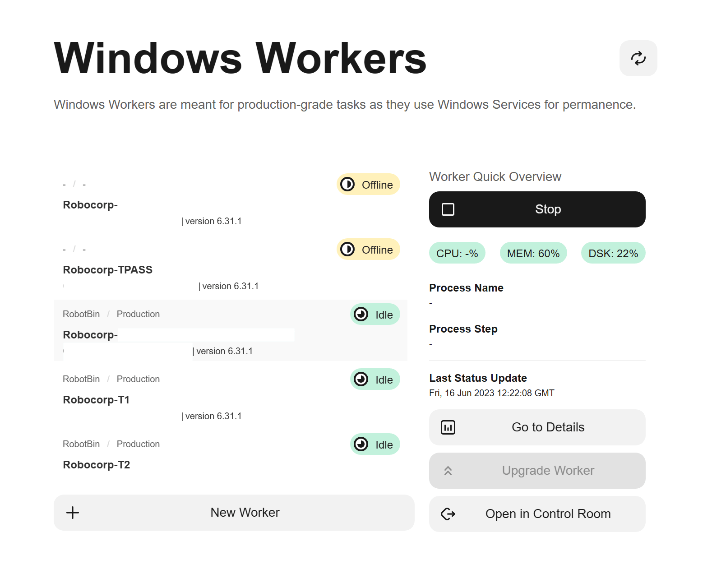712x588 pixels.
Task: Open in Control Room
Action: (537, 514)
